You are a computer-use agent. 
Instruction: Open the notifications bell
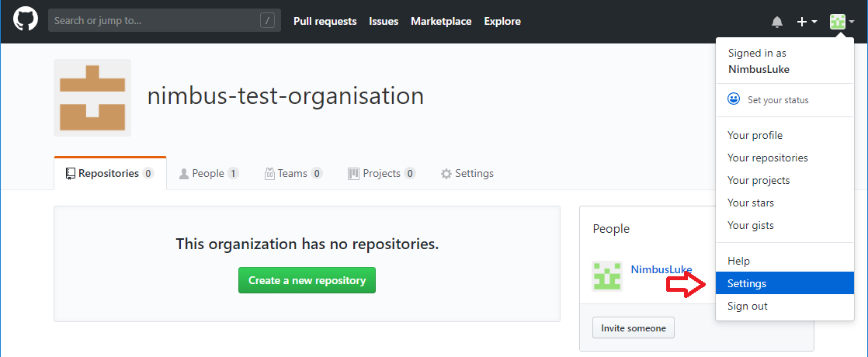point(777,22)
